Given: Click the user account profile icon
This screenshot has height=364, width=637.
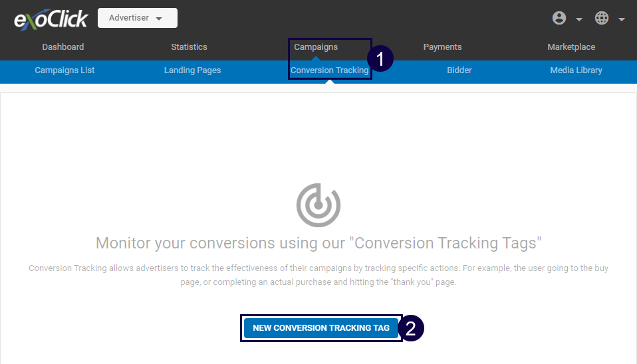Looking at the screenshot, I should [x=559, y=19].
